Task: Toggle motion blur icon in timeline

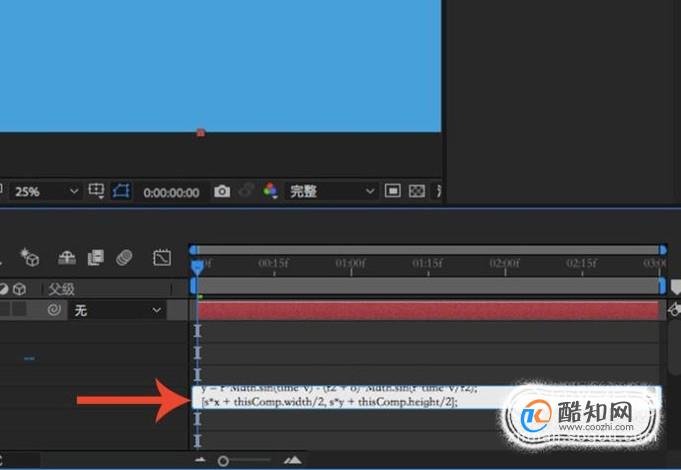Action: click(x=124, y=257)
